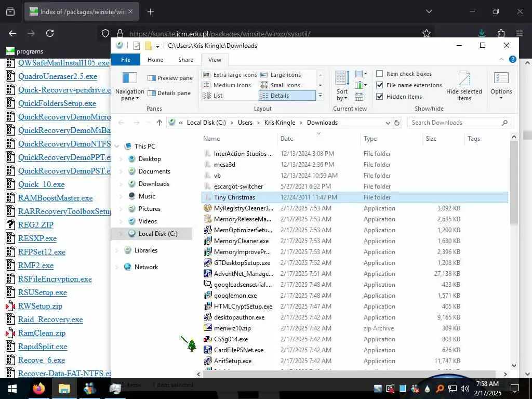Click the browser page vertical scrollbar
The image size is (532, 399).
click(527, 135)
